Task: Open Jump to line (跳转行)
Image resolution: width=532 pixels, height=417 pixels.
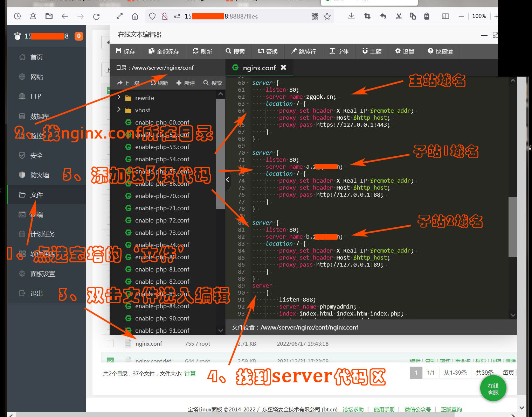Action: tap(303, 51)
